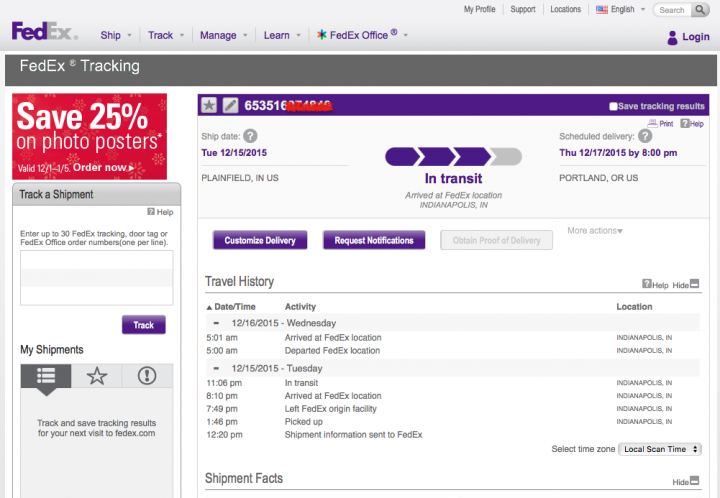This screenshot has height=498, width=720.
Task: Click Customize Delivery button
Action: pos(260,240)
